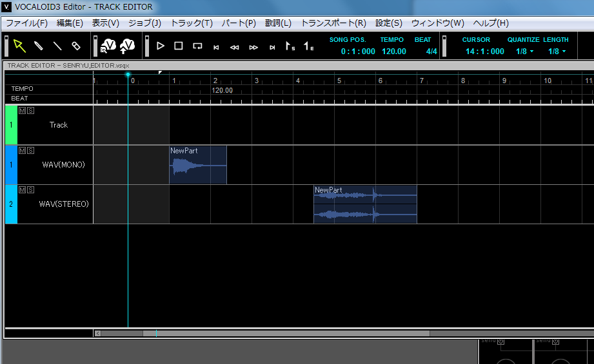Select the Track name header
Screen dimensions: 594x364
pos(58,125)
